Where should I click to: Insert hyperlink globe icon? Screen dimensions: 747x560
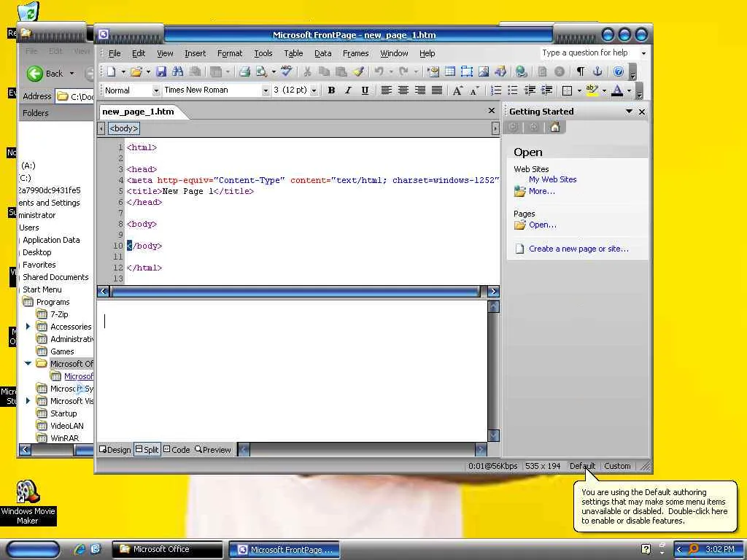pos(521,72)
